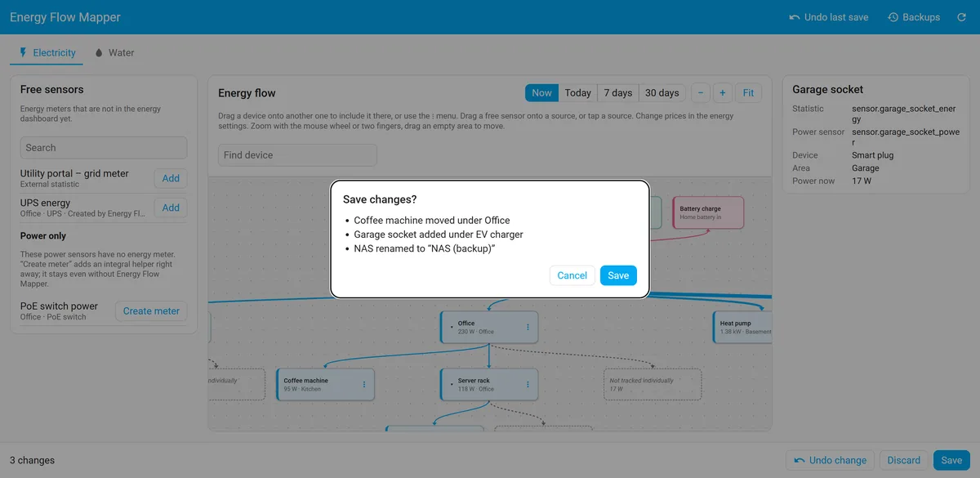The image size is (980, 478).
Task: Click the "17 W" power now value
Action: [x=862, y=181]
